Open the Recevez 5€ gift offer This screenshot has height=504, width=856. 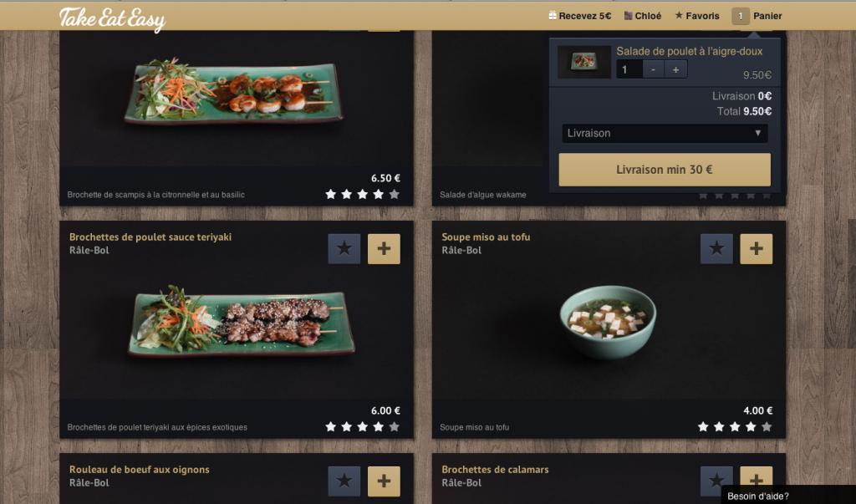580,16
